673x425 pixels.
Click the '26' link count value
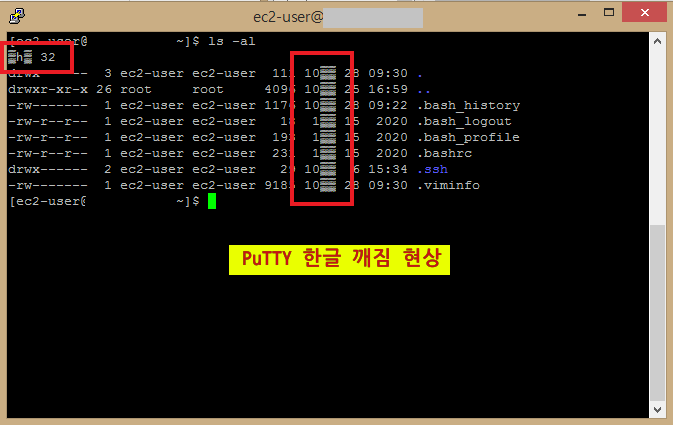click(x=104, y=89)
